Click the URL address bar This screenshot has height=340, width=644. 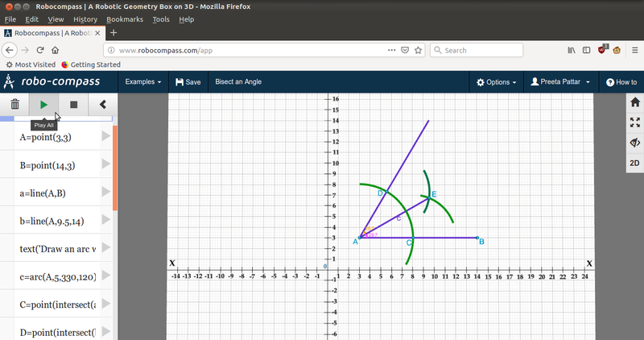click(x=250, y=50)
